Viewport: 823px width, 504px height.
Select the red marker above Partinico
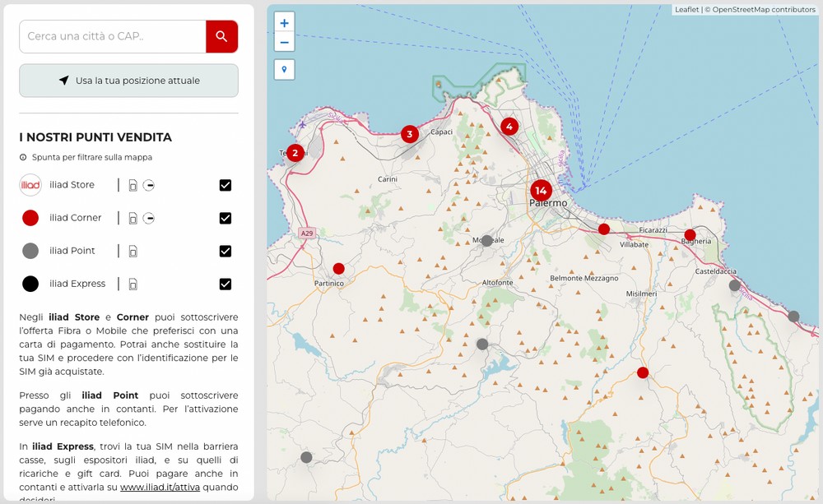pyautogui.click(x=338, y=269)
